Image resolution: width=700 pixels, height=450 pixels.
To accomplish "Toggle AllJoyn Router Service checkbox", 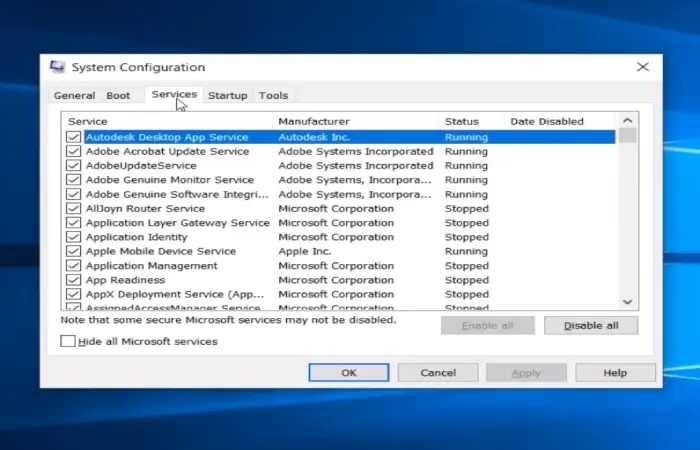I will point(73,208).
